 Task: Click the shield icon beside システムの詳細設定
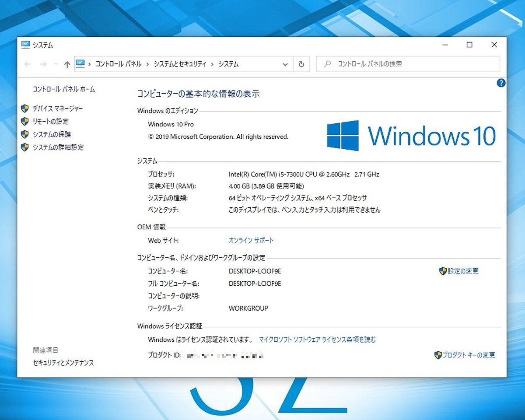tap(25, 147)
